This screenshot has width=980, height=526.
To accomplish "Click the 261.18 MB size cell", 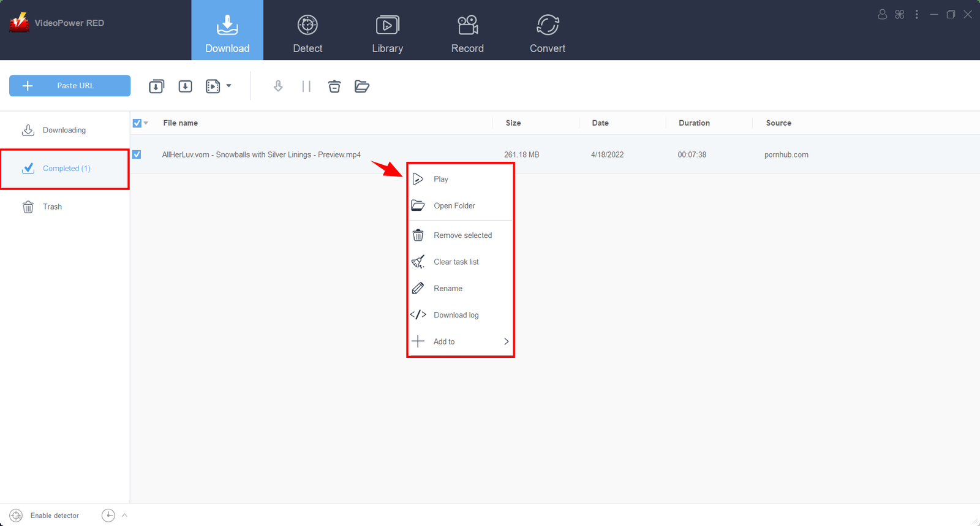I will pos(522,154).
